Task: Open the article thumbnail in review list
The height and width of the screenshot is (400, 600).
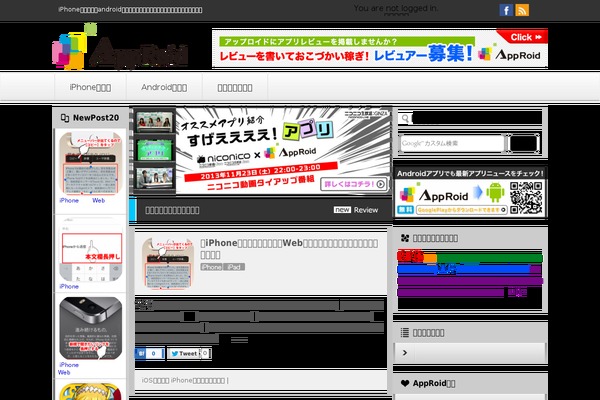Action: 168,263
